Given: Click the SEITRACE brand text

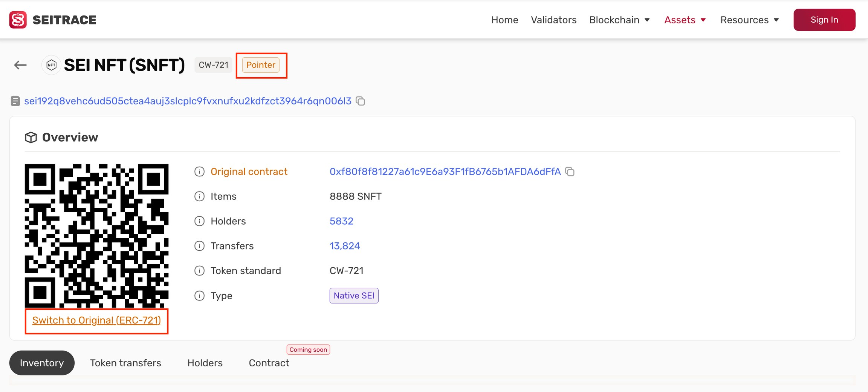Looking at the screenshot, I should coord(64,20).
